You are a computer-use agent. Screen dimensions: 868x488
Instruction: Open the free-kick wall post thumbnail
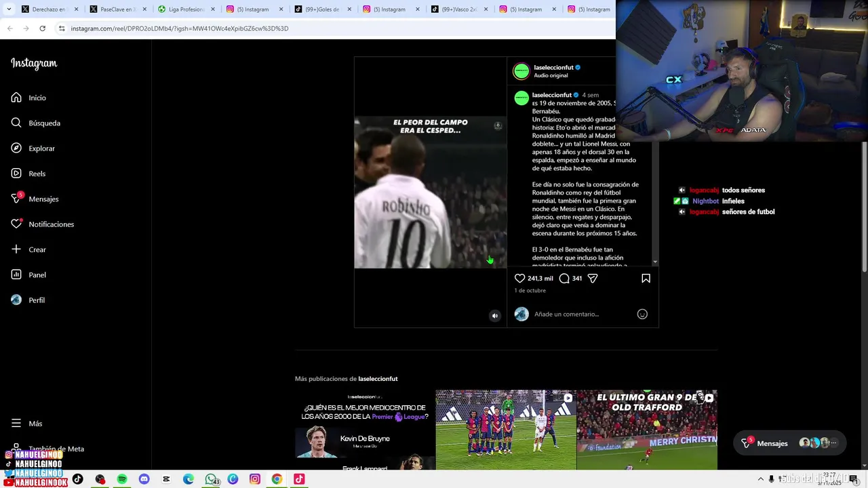pyautogui.click(x=506, y=430)
